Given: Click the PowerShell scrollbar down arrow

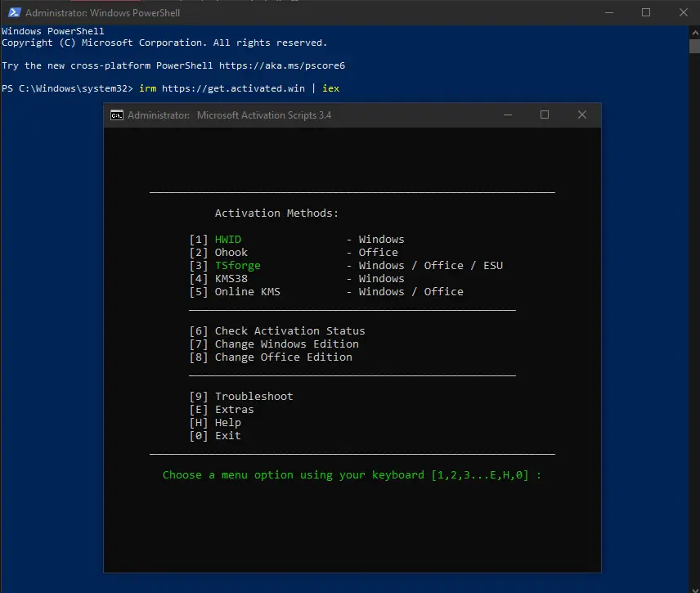Looking at the screenshot, I should point(694,589).
